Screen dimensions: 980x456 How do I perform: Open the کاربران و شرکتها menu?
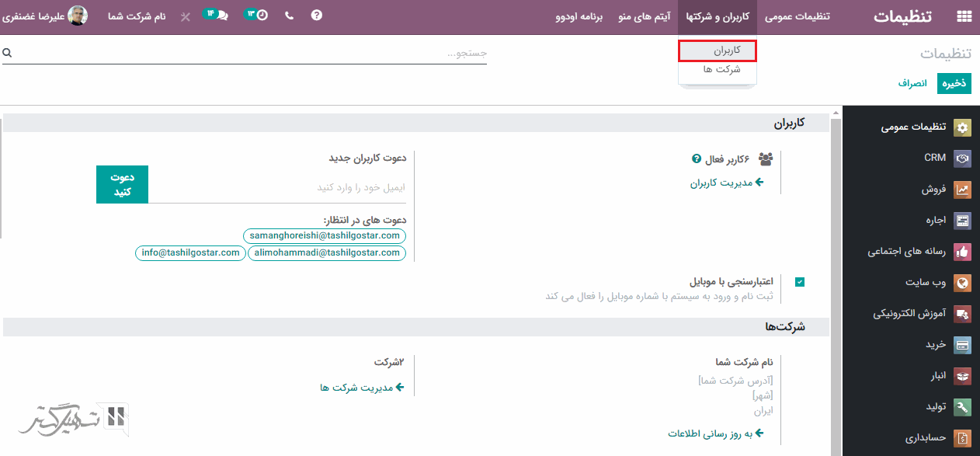point(718,16)
